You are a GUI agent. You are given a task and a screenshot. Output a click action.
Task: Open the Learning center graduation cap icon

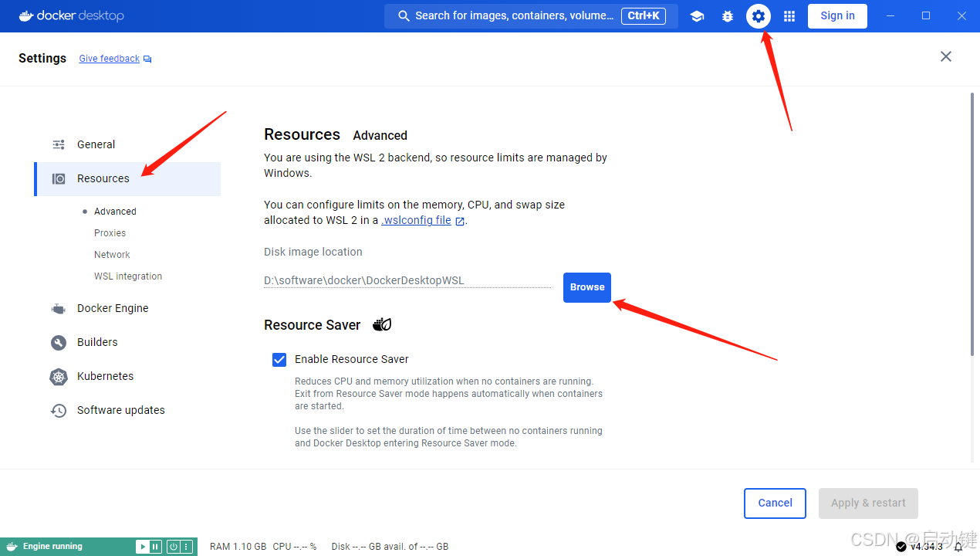coord(697,16)
